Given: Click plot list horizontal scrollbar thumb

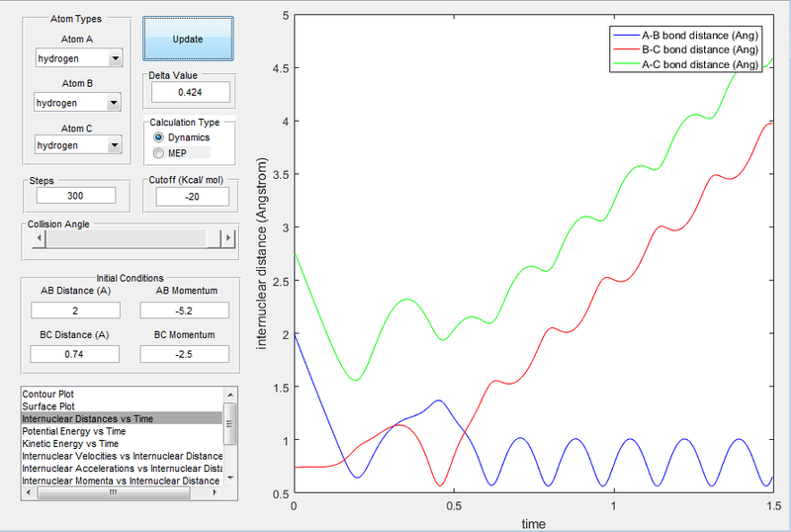Looking at the screenshot, I should click(x=114, y=492).
